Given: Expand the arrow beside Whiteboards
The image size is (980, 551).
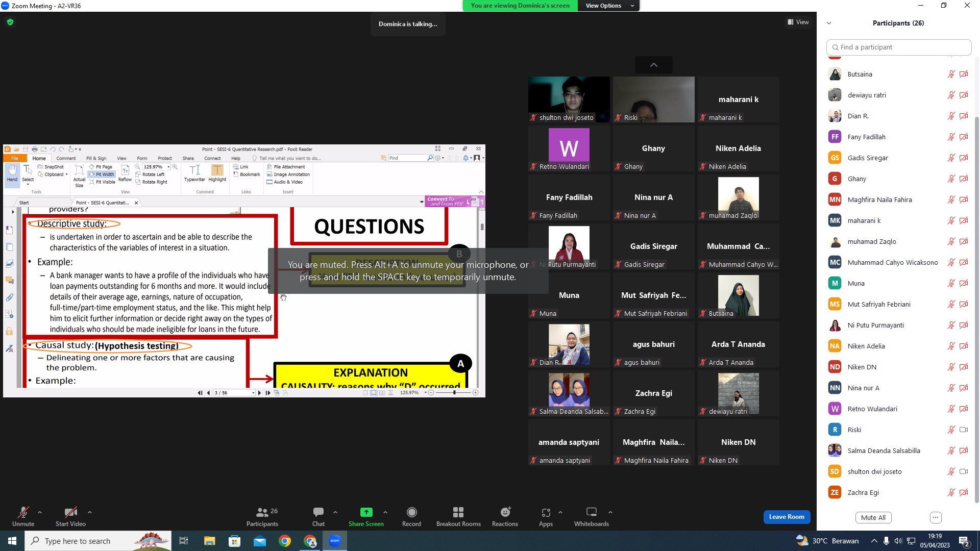Looking at the screenshot, I should [x=610, y=512].
